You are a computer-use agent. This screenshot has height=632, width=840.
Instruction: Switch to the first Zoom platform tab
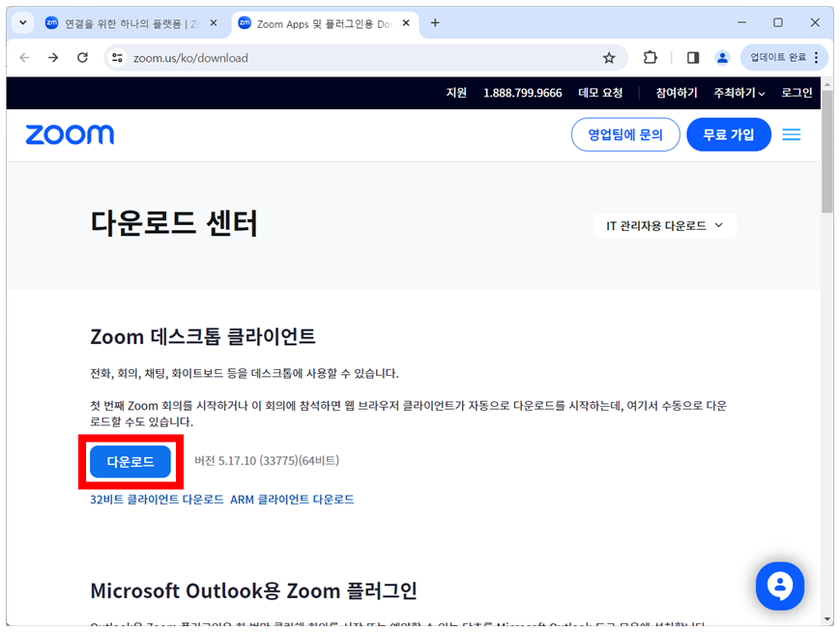[x=131, y=23]
